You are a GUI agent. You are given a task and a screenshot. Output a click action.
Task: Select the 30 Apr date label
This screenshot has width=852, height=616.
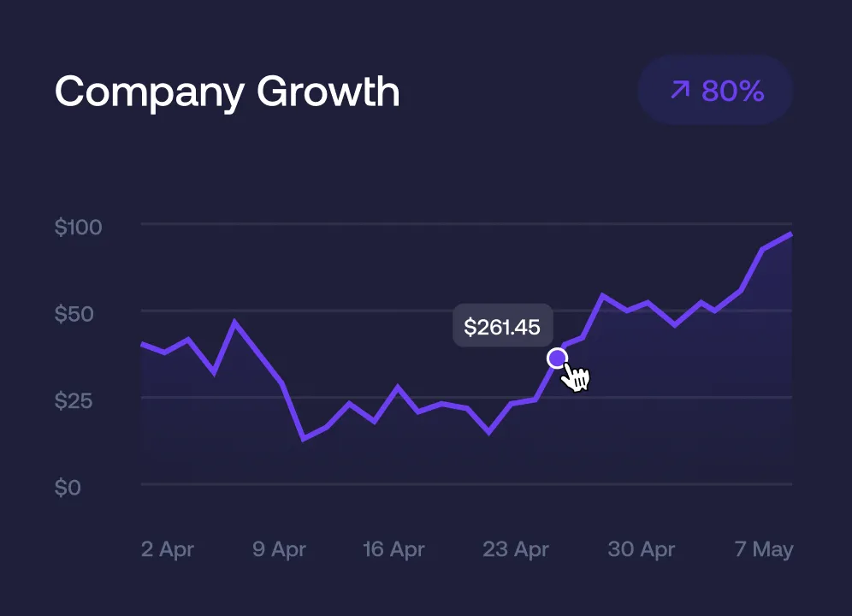coord(642,549)
